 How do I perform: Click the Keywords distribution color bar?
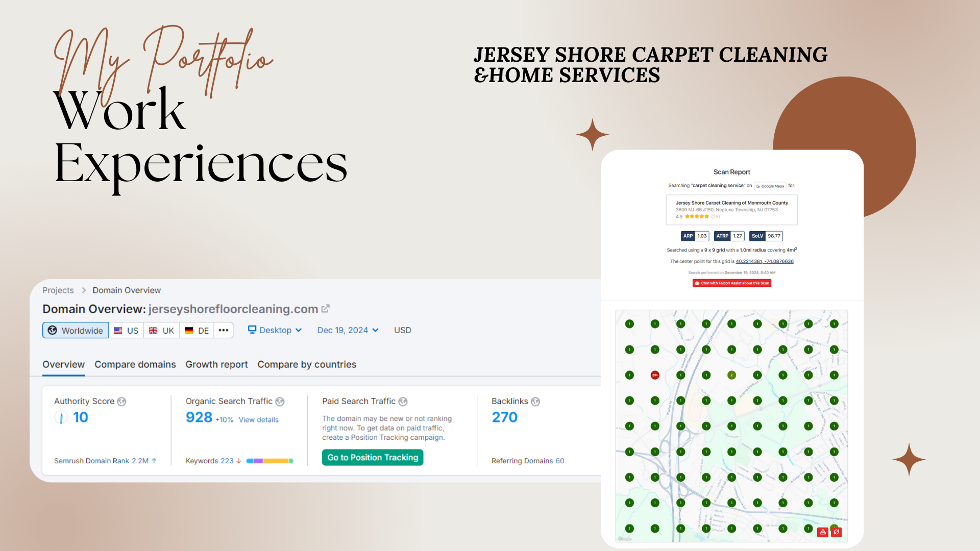coord(269,461)
